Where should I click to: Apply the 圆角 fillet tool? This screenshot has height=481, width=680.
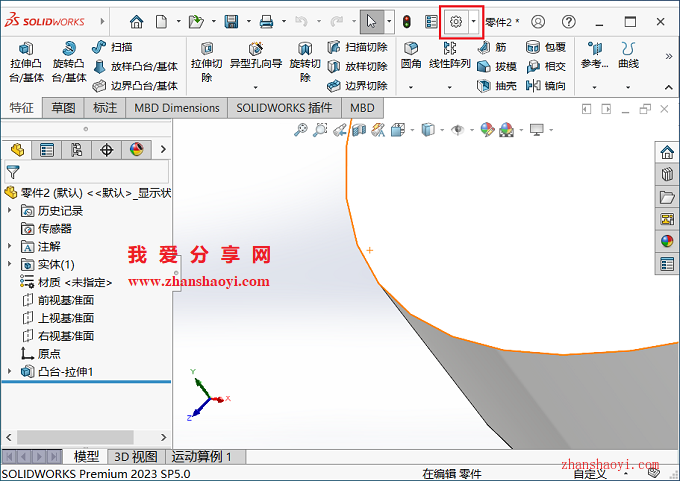pos(411,56)
